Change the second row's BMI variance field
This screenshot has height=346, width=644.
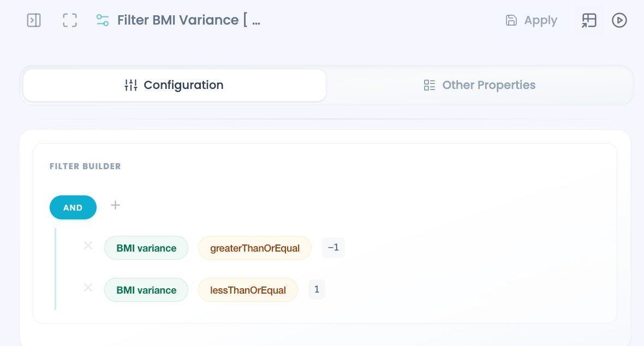pyautogui.click(x=146, y=290)
